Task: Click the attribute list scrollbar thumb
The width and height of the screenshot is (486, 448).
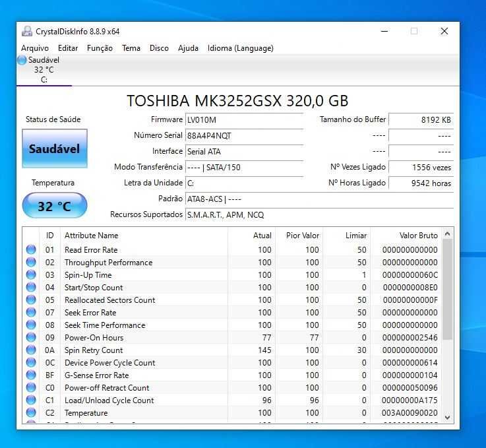Action: click(x=447, y=289)
